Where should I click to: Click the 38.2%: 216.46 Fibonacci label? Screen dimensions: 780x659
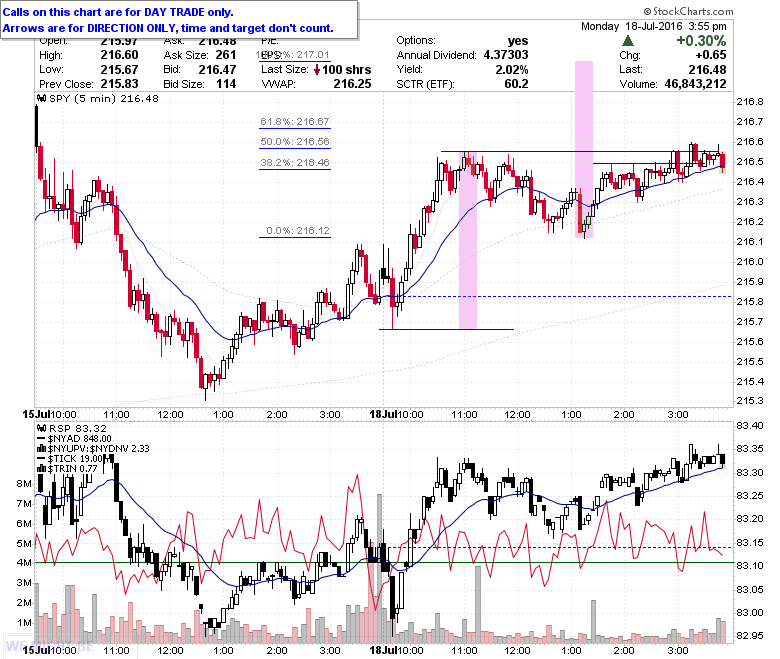[294, 163]
